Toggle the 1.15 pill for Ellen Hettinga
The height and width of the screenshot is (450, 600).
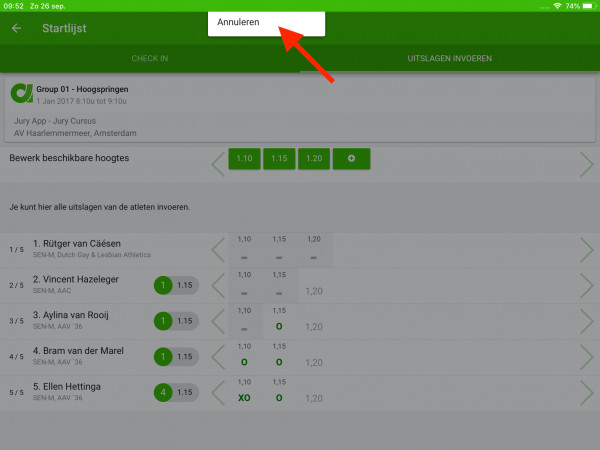click(x=185, y=391)
